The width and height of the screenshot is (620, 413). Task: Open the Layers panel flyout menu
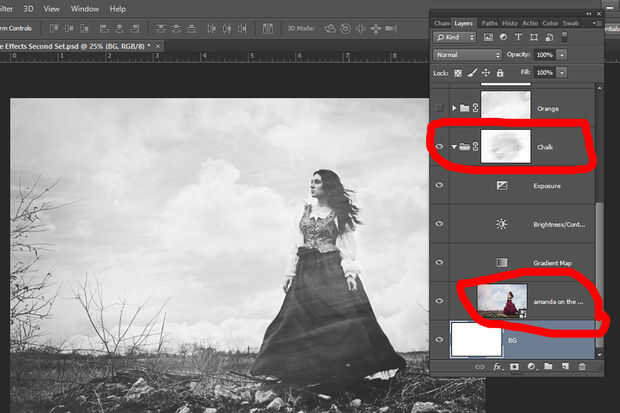pos(596,23)
